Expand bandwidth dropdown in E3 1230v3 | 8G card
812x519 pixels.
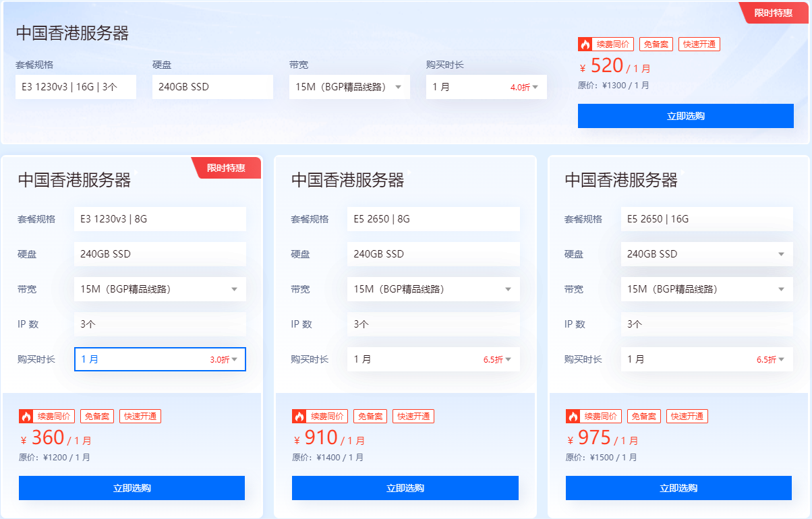(160, 289)
